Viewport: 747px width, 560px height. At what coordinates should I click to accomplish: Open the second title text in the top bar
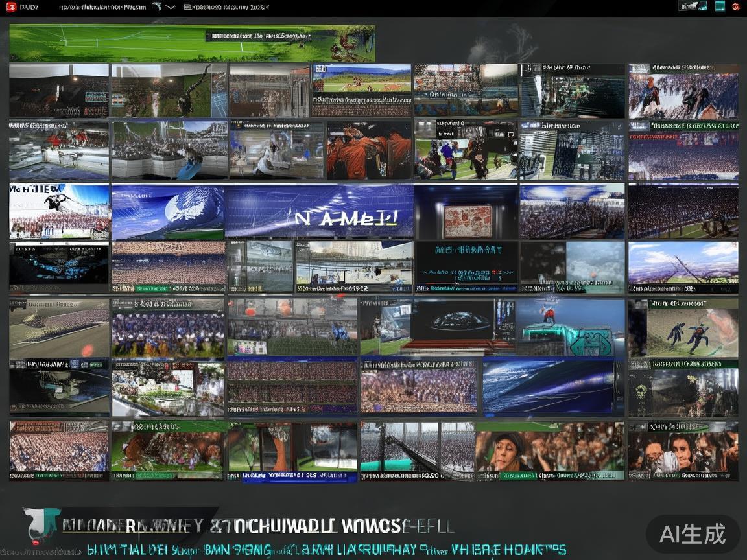tap(226, 8)
